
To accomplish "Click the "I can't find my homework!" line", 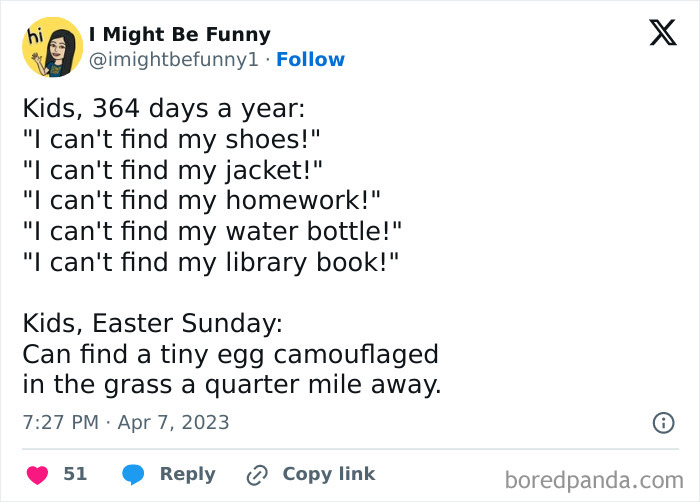I will (x=202, y=200).
